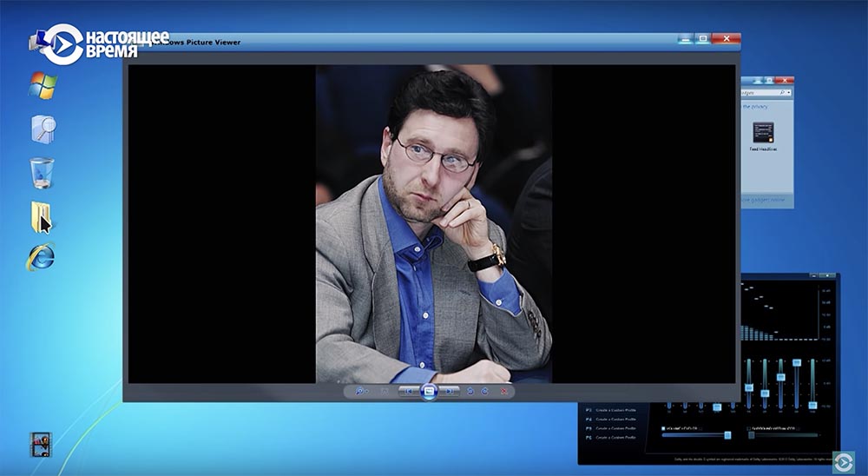Minimize the gadgets window
This screenshot has width=868, height=476.
point(756,81)
